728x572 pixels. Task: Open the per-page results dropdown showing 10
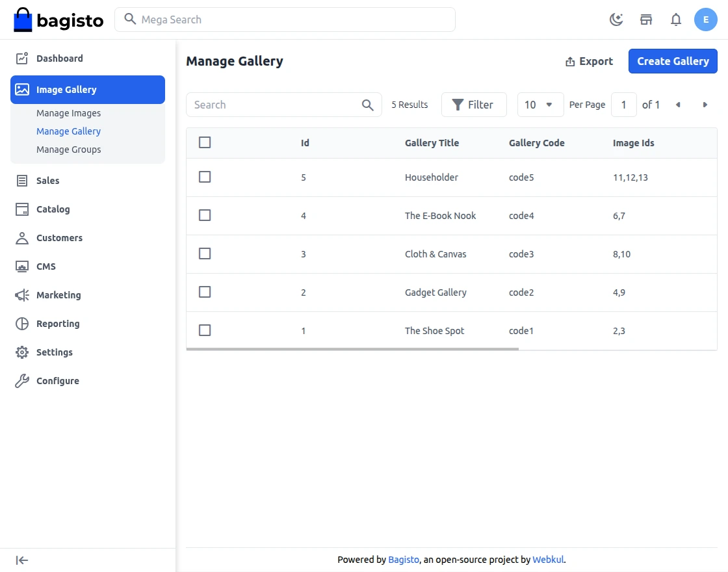pyautogui.click(x=540, y=104)
